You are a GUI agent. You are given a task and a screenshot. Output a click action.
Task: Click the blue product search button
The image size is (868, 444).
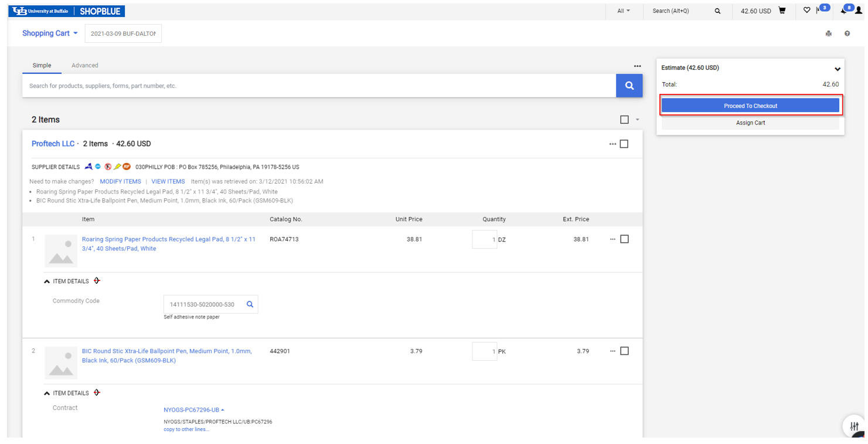(629, 86)
